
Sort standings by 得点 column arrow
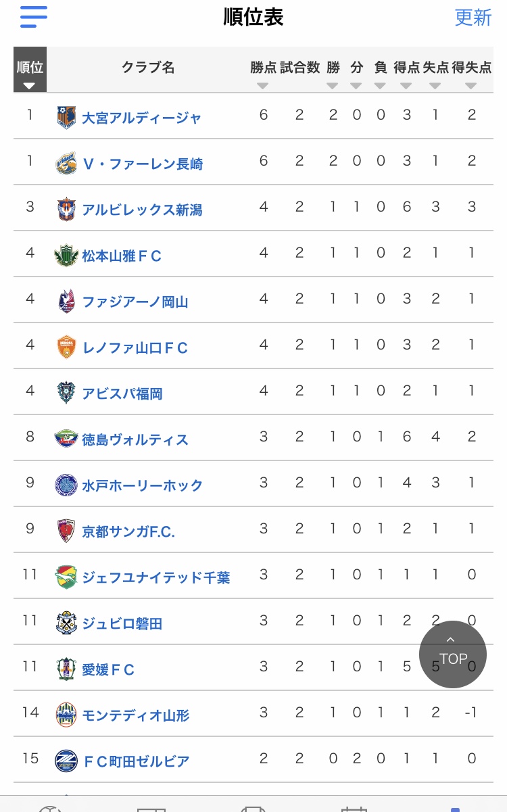pos(406,85)
